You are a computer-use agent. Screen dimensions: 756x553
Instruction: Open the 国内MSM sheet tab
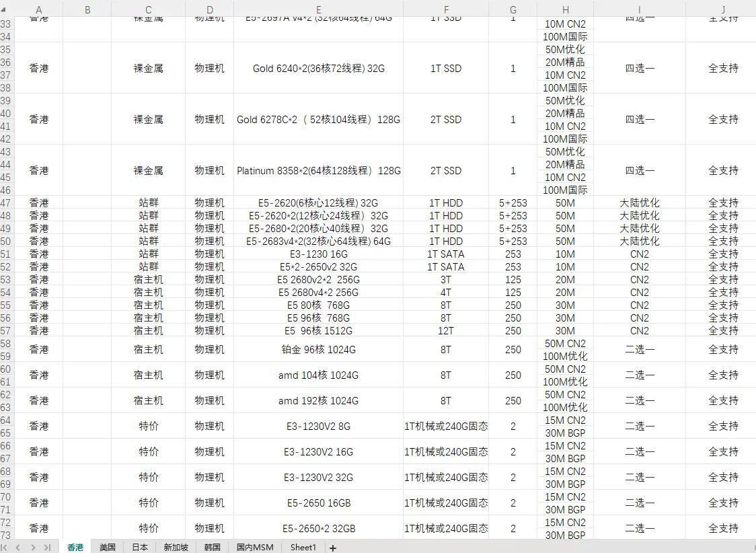[254, 547]
